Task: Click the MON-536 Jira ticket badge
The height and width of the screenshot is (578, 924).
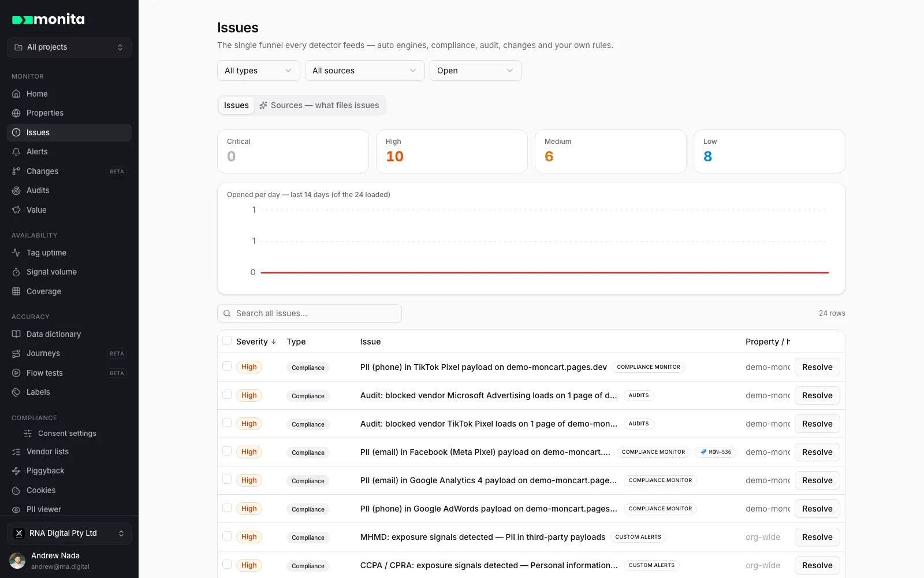Action: coord(716,452)
